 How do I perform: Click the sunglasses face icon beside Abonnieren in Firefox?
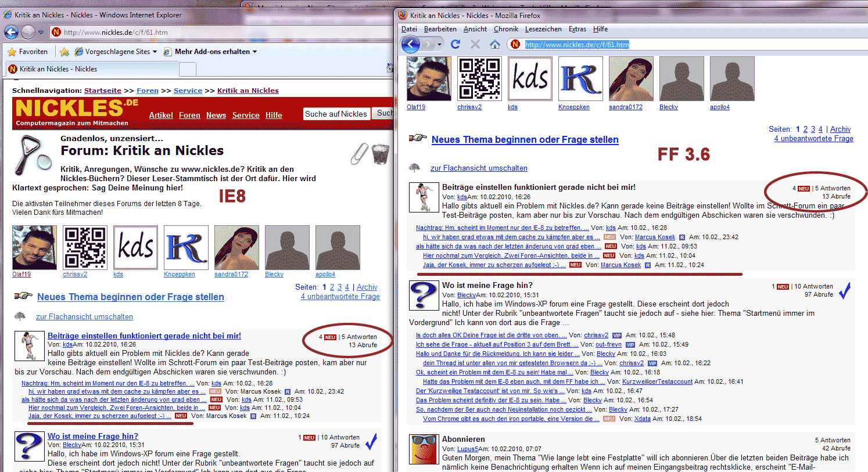(424, 449)
